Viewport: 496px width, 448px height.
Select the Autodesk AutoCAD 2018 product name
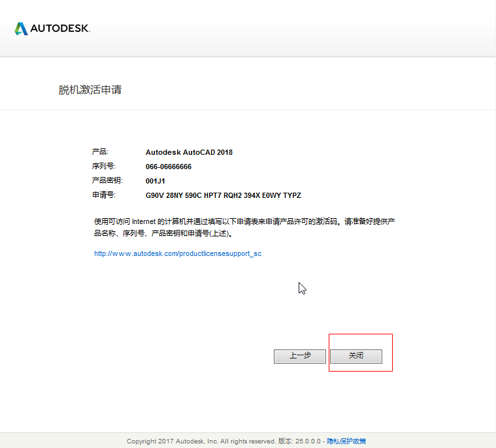189,152
